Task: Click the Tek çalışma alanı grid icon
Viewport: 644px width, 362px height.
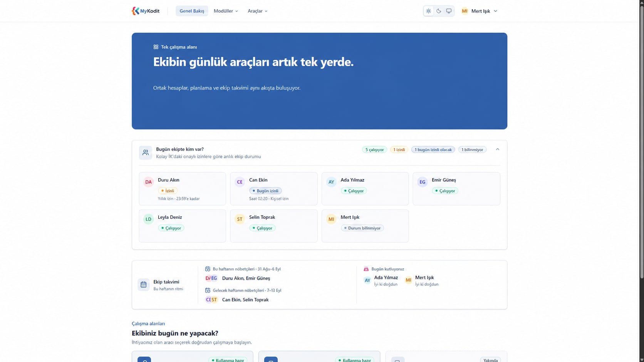Action: pyautogui.click(x=156, y=47)
